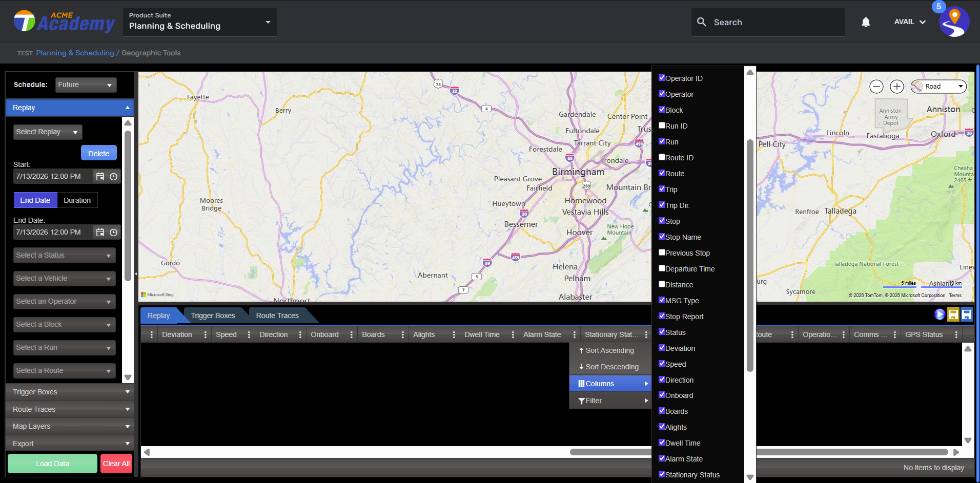
Task: Open the Planning & Scheduling breadcrumb link
Action: 75,53
